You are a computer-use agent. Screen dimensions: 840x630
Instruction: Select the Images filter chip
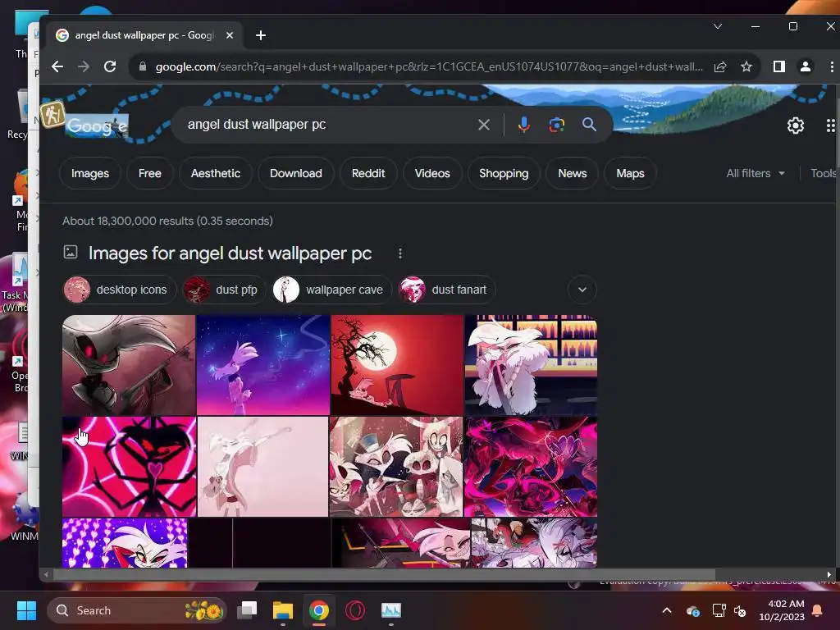[90, 173]
